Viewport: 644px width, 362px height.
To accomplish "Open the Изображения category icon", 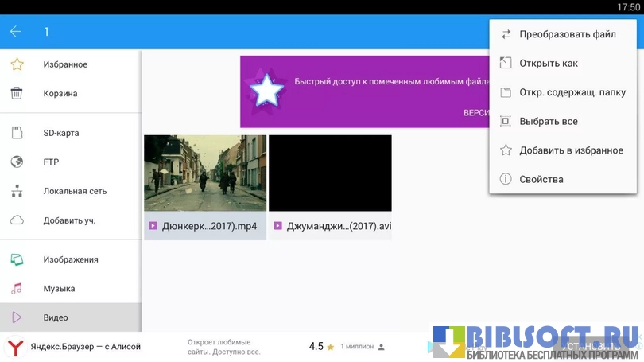I will (16, 259).
